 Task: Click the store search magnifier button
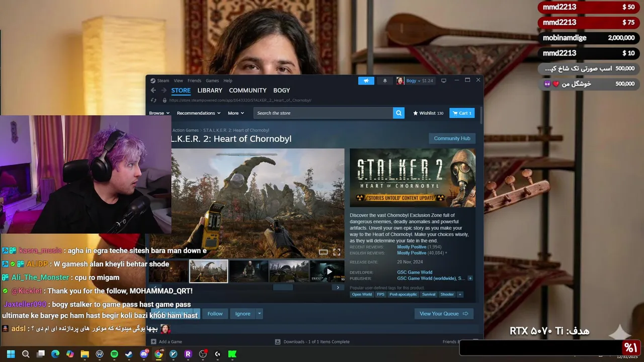click(x=398, y=113)
